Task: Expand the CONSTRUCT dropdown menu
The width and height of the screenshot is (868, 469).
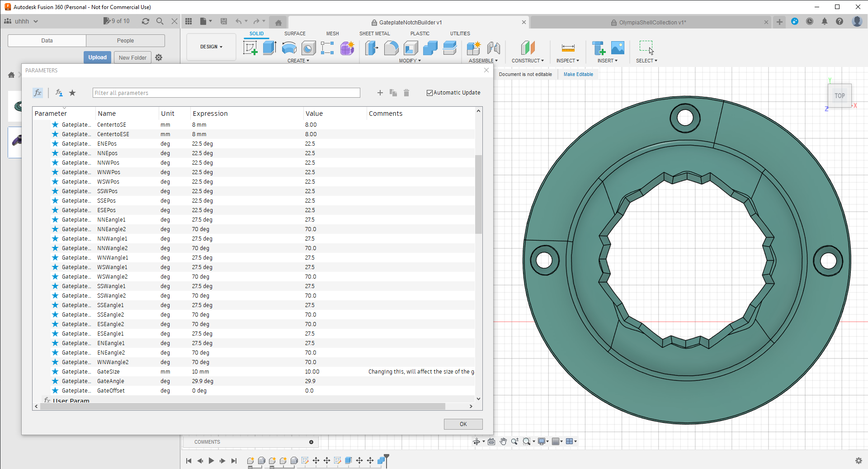Action: point(528,61)
